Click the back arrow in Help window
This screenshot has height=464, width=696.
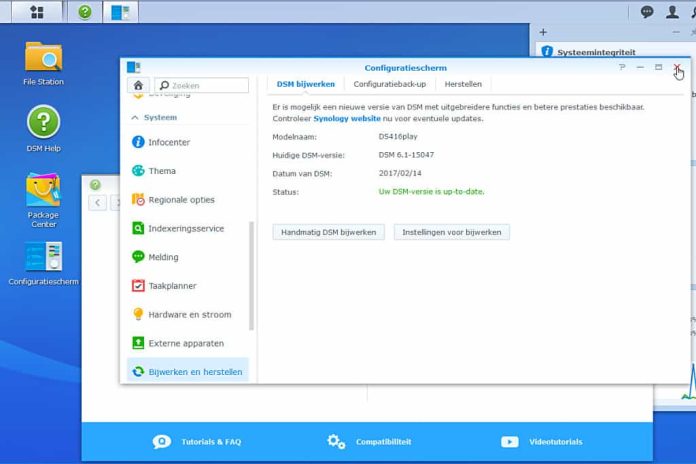coord(97,203)
